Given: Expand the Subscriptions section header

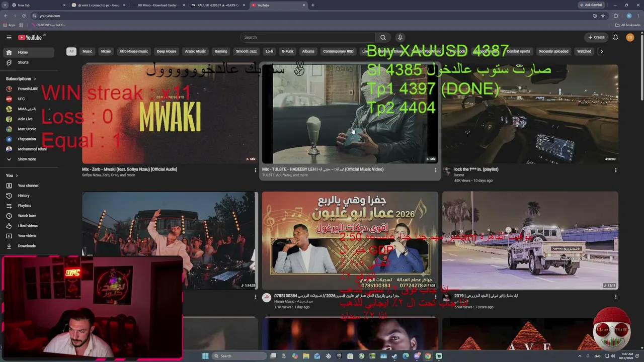Looking at the screenshot, I should [21, 79].
